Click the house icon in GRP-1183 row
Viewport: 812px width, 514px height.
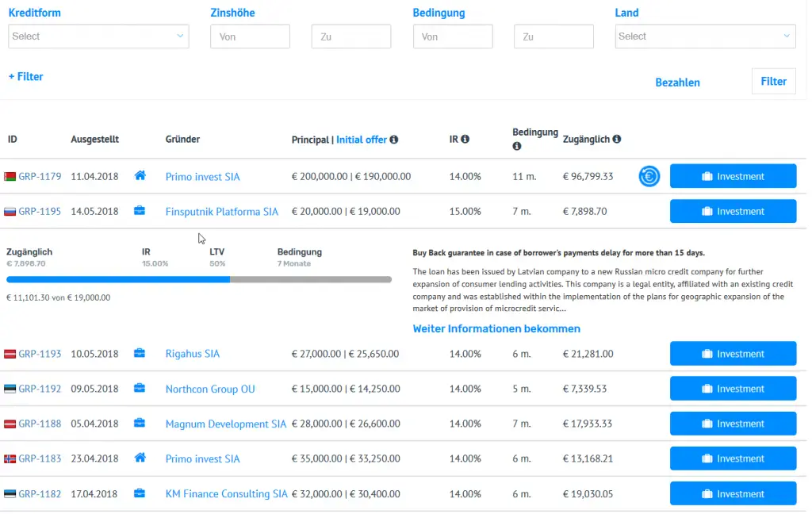pos(140,458)
